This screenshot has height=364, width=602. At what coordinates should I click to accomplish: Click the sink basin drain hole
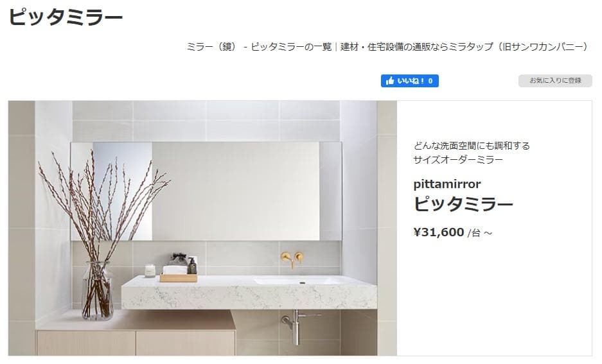[303, 283]
